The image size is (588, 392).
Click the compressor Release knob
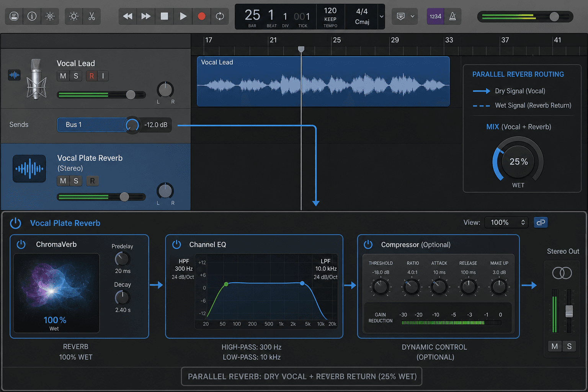(x=468, y=286)
